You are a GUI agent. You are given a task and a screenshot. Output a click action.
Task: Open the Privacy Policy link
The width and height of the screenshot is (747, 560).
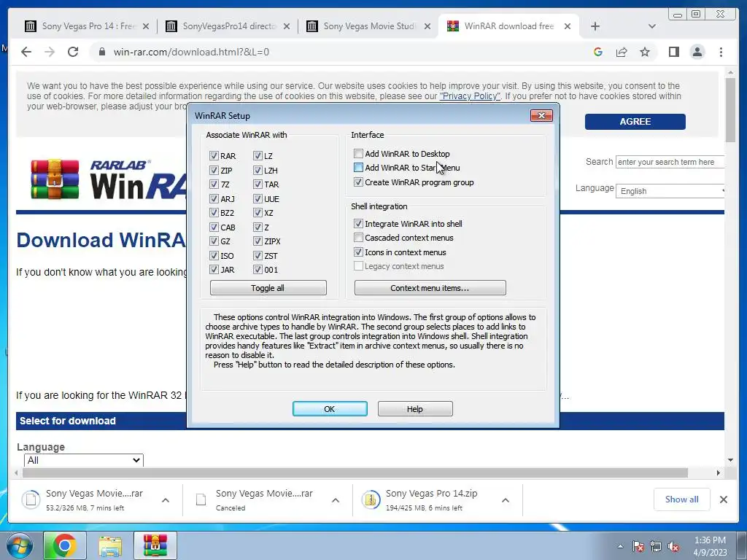(470, 96)
